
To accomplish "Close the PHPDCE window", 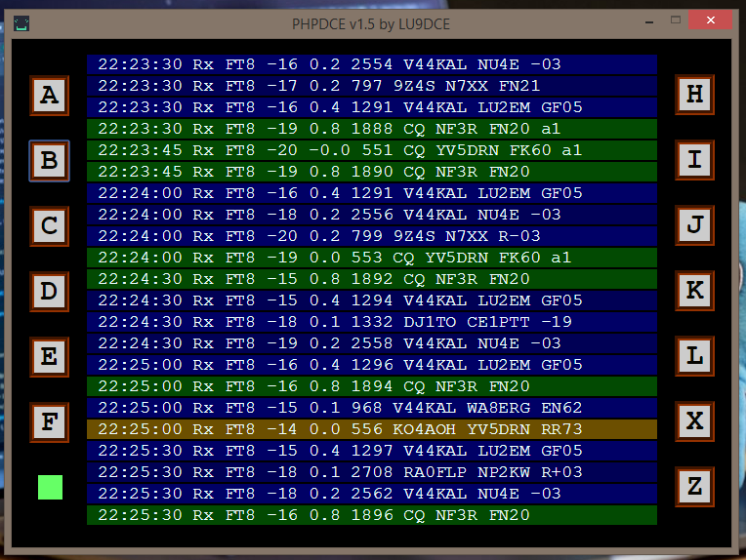I will click(710, 20).
